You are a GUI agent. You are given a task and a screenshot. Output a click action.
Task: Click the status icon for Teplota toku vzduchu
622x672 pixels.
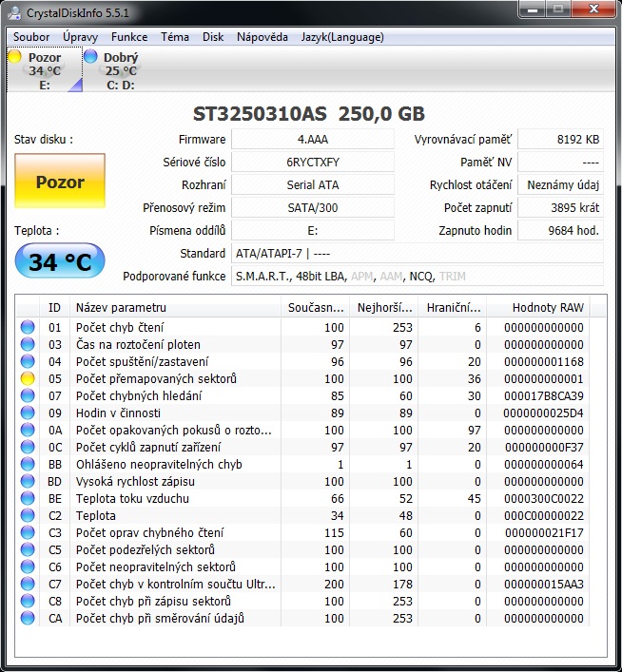pyautogui.click(x=28, y=499)
